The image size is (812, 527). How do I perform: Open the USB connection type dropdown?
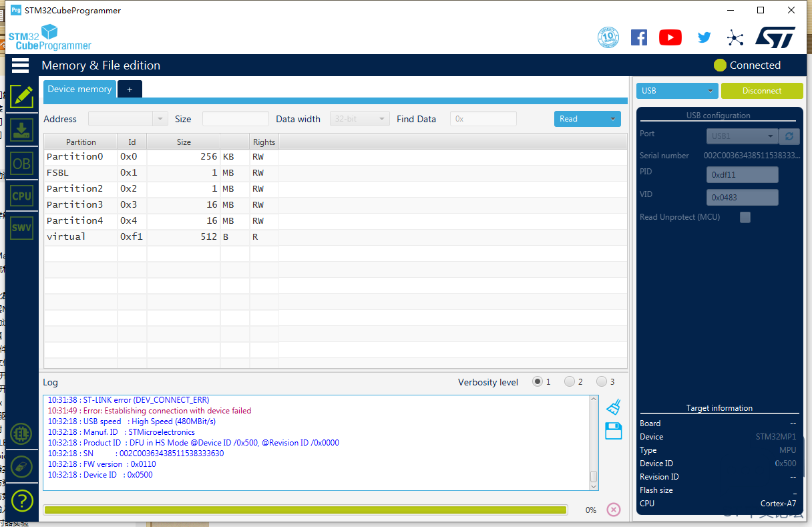[x=677, y=91]
